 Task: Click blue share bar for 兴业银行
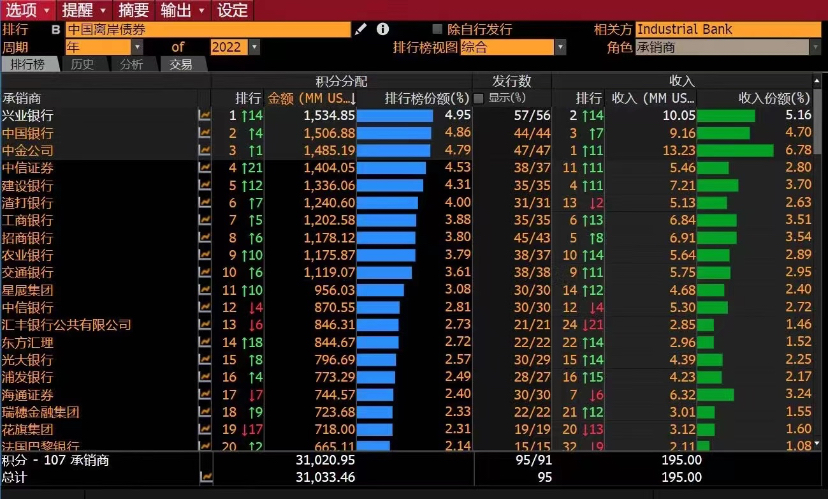click(x=395, y=116)
